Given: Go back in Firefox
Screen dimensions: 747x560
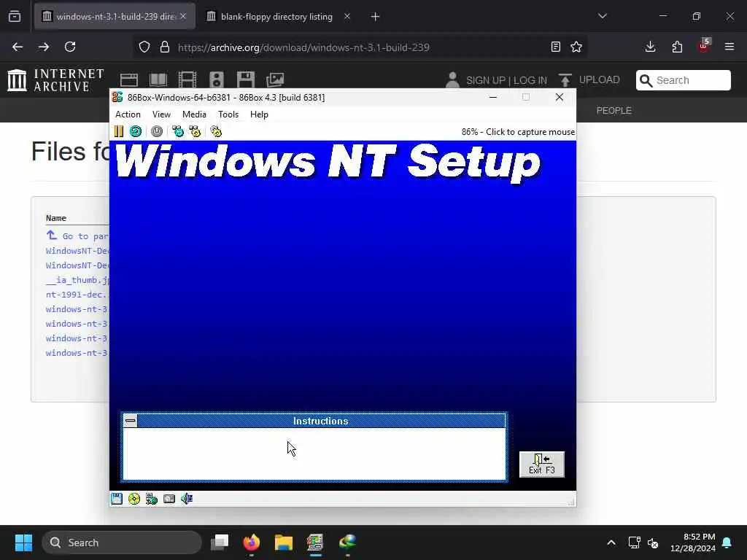Looking at the screenshot, I should click(18, 47).
